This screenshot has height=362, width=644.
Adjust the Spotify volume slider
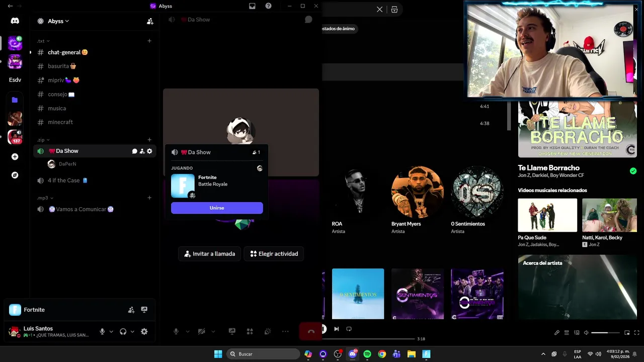[x=606, y=333]
